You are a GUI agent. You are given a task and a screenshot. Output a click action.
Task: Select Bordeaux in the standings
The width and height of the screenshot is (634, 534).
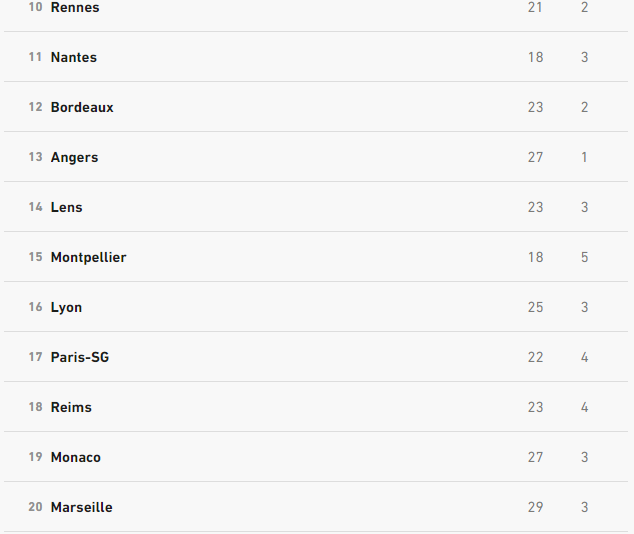click(82, 108)
